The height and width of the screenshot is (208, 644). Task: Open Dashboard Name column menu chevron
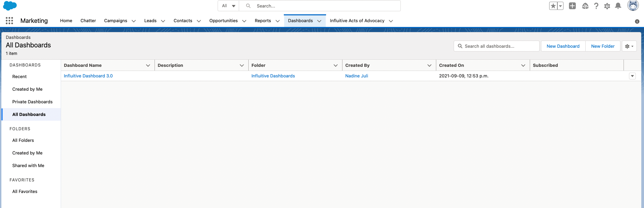click(148, 65)
